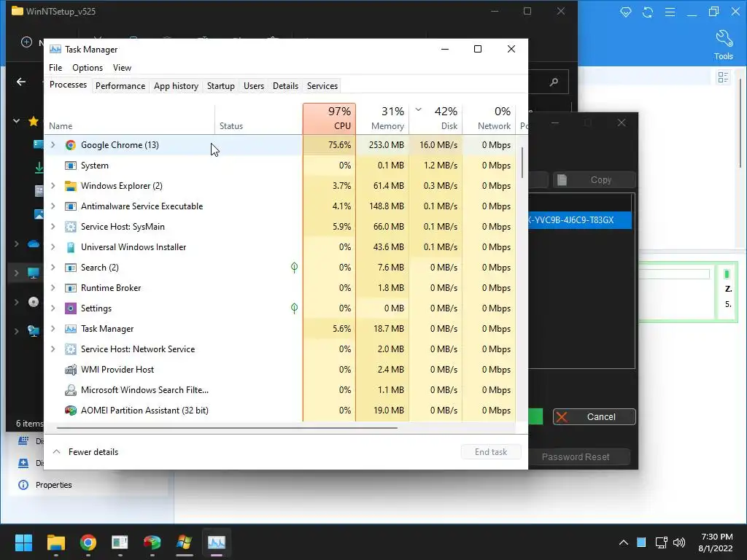Viewport: 747px width, 560px height.
Task: Click the Microsoft Windows Search Filter icon
Action: [x=71, y=391]
